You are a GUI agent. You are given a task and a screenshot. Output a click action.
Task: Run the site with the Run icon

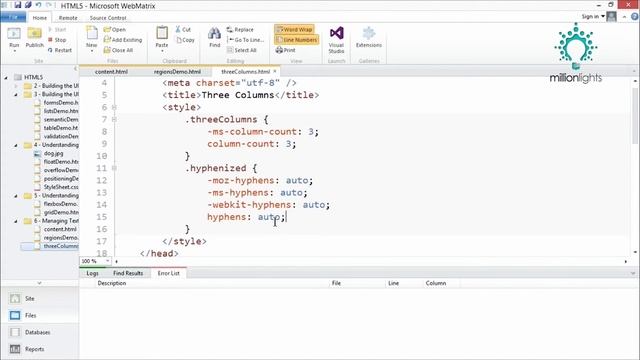[14, 37]
